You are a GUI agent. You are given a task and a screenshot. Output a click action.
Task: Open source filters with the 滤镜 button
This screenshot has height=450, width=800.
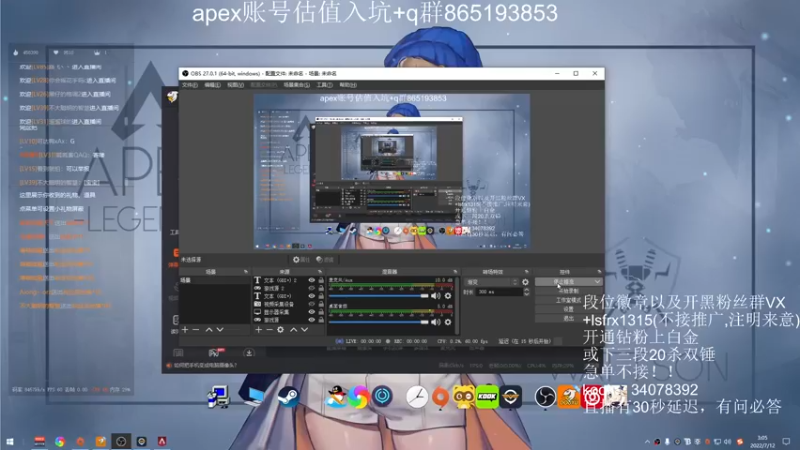pos(324,260)
